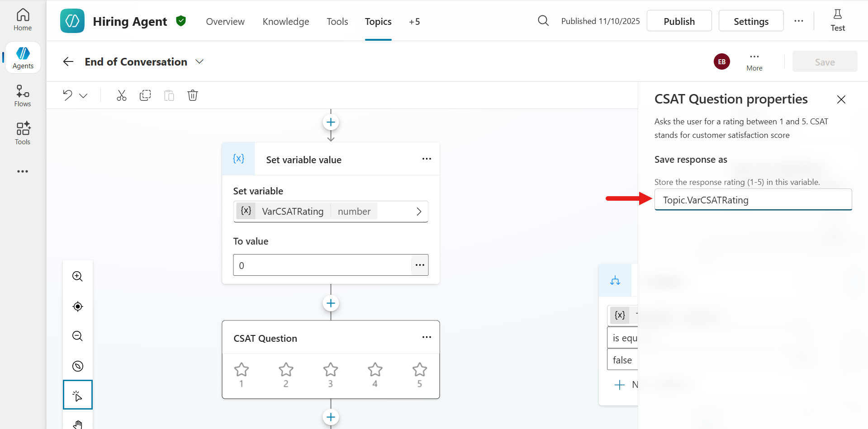Expand the End of Conversation dropdown

click(x=199, y=61)
